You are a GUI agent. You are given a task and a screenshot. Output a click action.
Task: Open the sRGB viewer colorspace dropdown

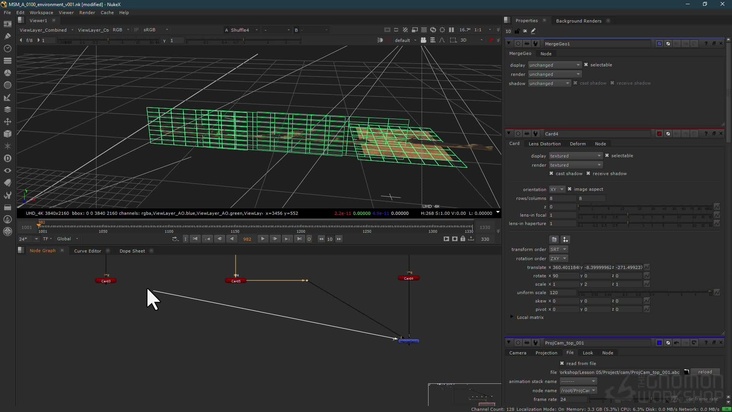[156, 30]
